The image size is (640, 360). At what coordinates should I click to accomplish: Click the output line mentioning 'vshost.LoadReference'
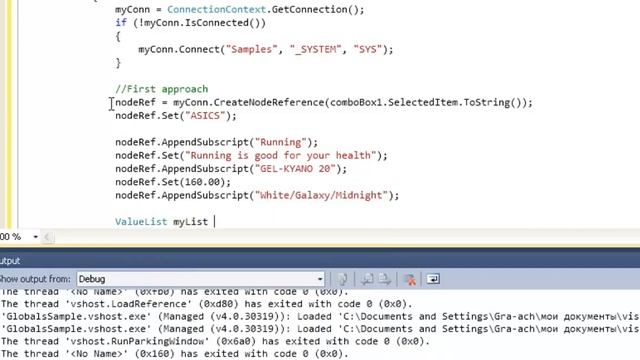(x=207, y=304)
